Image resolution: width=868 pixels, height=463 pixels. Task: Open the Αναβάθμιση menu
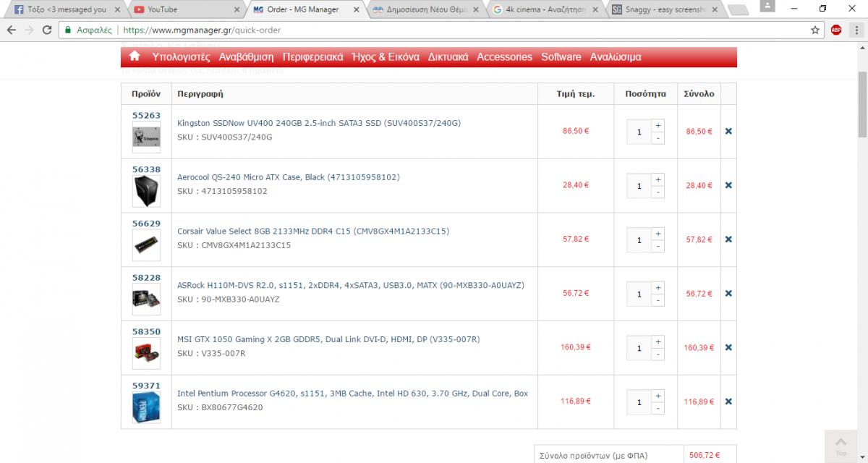coord(246,57)
